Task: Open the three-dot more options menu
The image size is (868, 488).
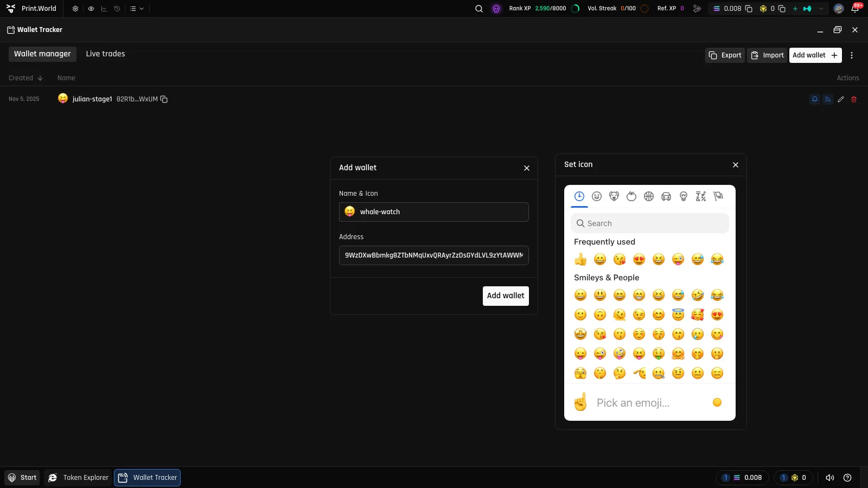Action: (x=852, y=55)
